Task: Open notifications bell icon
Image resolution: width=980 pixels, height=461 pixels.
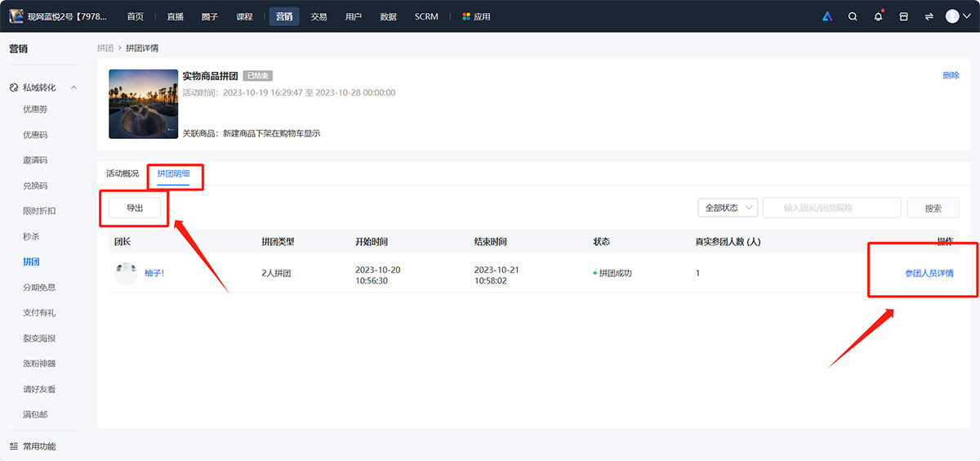Action: click(x=878, y=16)
